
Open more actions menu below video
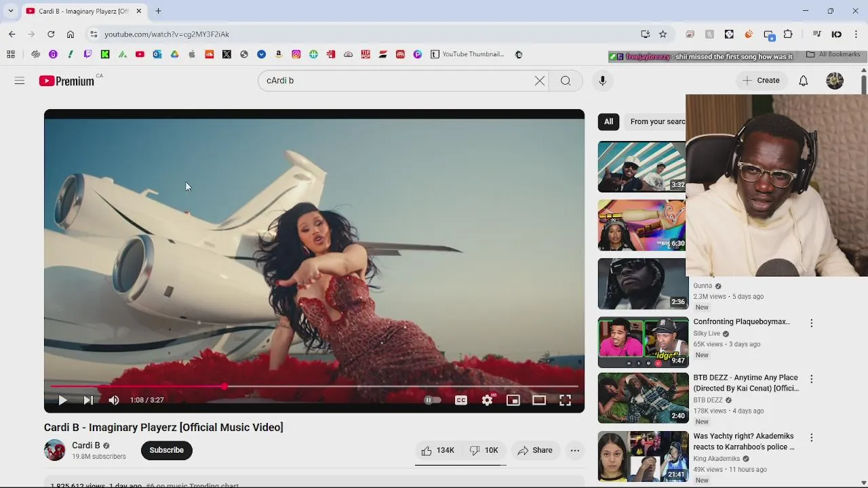575,450
